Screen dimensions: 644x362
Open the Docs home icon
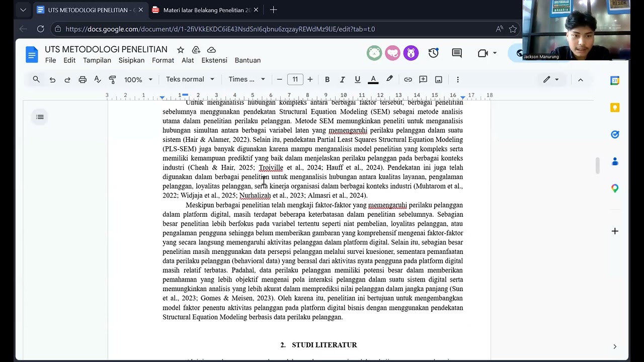click(x=32, y=54)
